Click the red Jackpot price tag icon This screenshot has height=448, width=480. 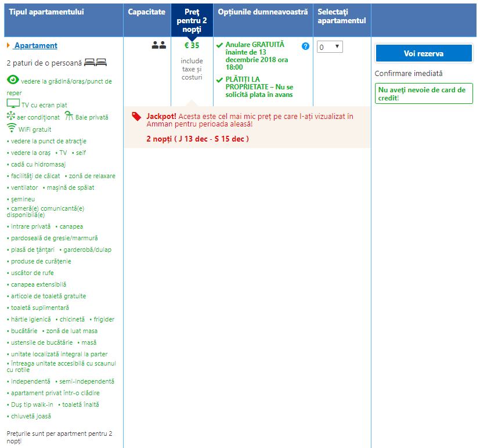136,116
